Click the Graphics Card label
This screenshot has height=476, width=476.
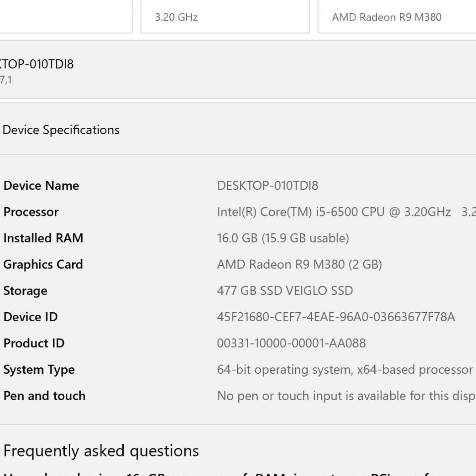(x=43, y=264)
